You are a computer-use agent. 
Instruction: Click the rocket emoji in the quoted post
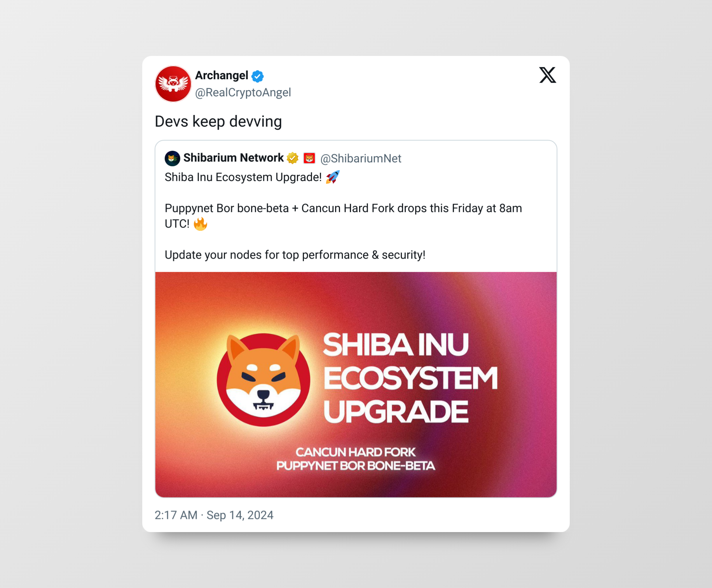(x=332, y=177)
